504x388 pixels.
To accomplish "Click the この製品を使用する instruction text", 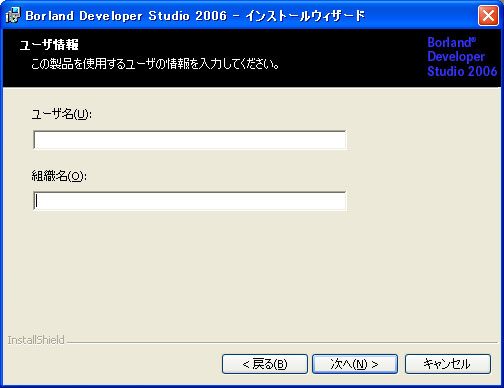I will click(155, 63).
